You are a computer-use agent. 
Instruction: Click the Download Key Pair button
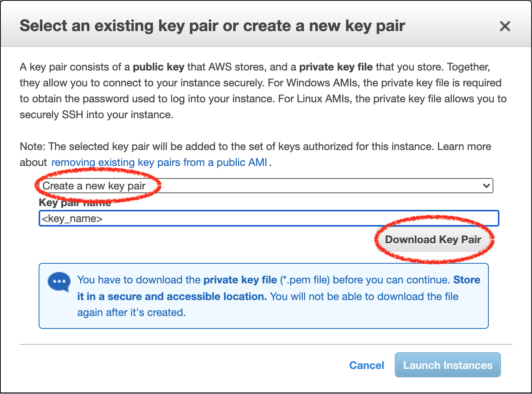click(x=433, y=239)
